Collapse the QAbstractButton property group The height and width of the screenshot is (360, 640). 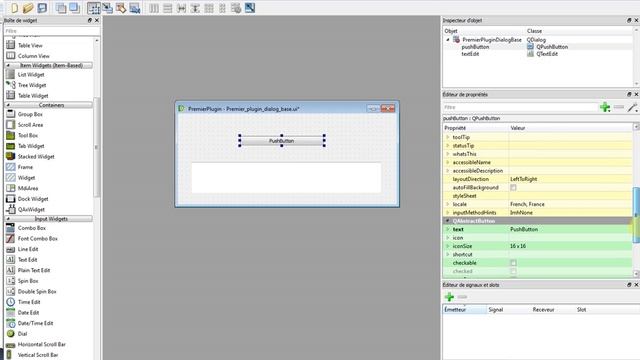tap(447, 221)
